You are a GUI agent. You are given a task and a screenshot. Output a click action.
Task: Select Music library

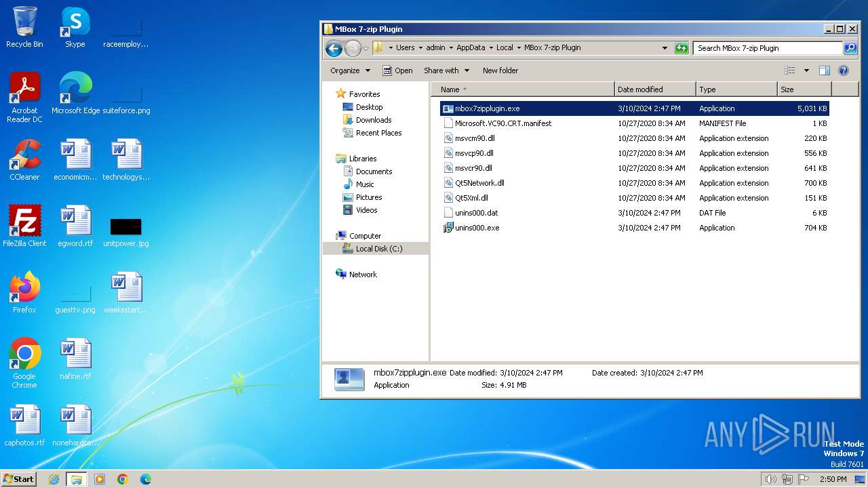[x=365, y=184]
